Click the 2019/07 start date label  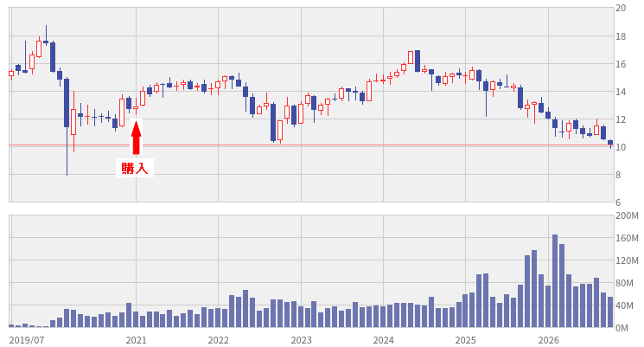point(26,340)
